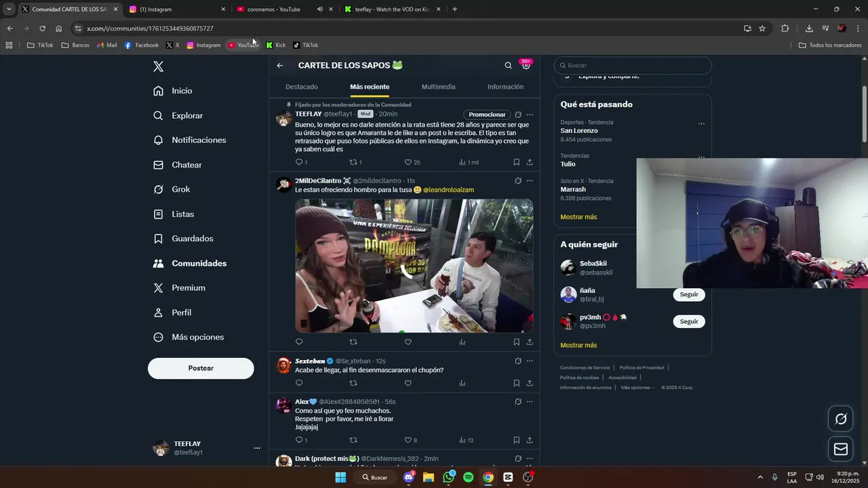
Task: Open Spotify from the taskbar
Action: (468, 477)
